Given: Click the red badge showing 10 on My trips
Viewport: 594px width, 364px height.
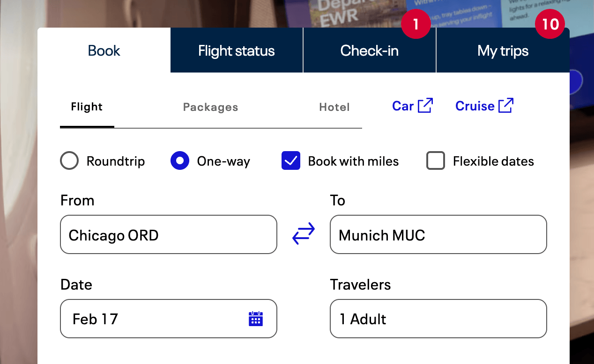Looking at the screenshot, I should (550, 24).
